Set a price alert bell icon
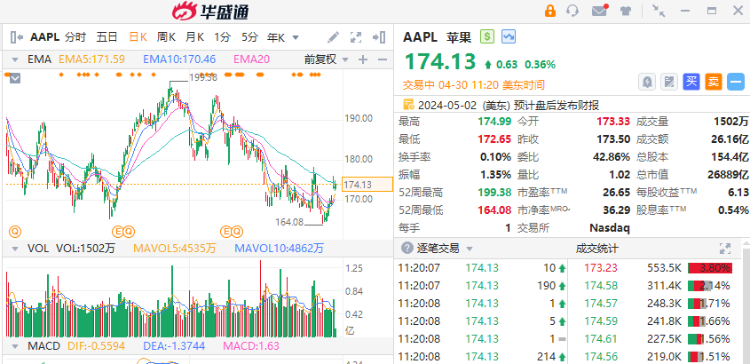 click(647, 82)
